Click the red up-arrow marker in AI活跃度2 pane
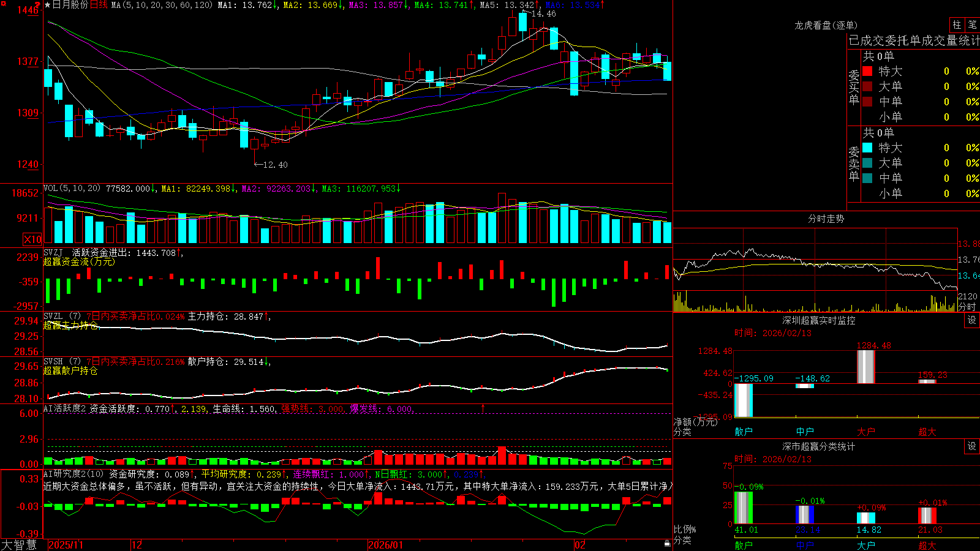 (483, 408)
